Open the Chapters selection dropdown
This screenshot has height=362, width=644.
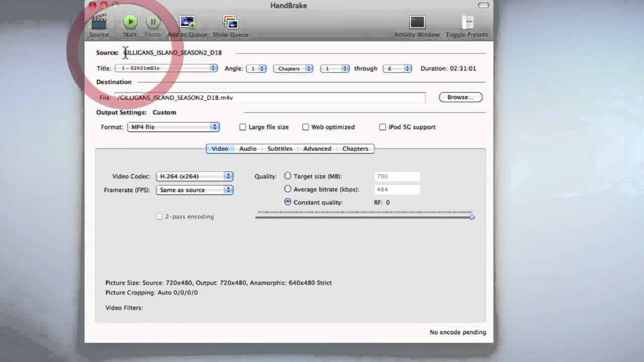point(293,68)
